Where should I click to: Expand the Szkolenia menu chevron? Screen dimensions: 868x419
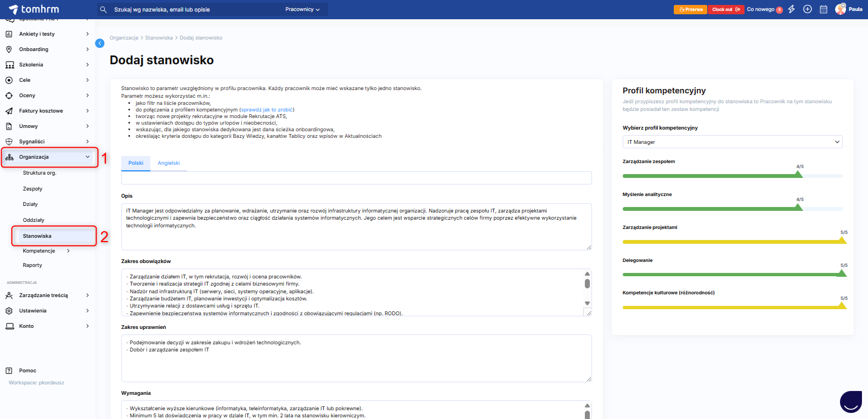tap(87, 65)
